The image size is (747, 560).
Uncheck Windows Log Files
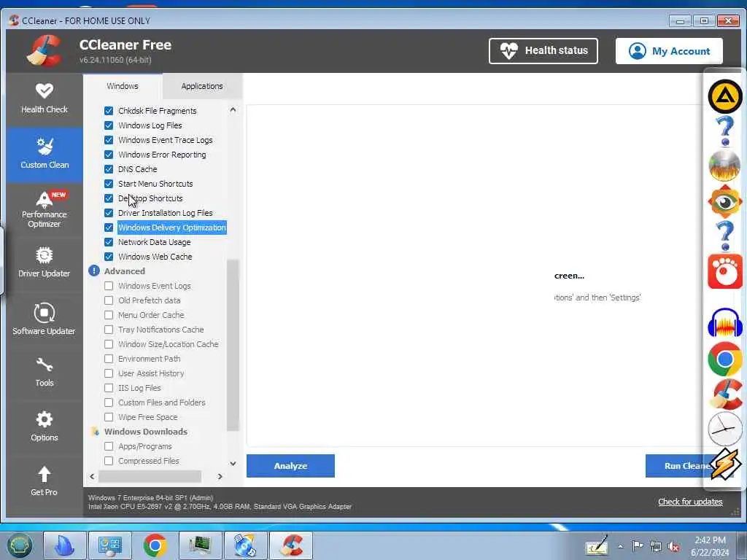(x=109, y=125)
